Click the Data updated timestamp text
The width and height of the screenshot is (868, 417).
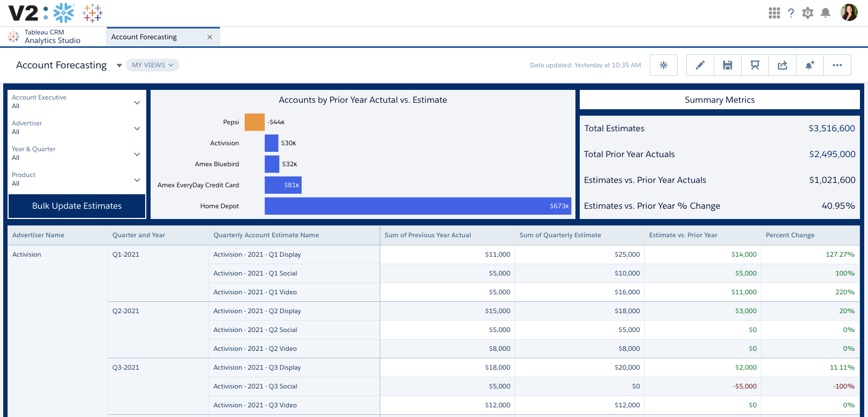tap(585, 65)
